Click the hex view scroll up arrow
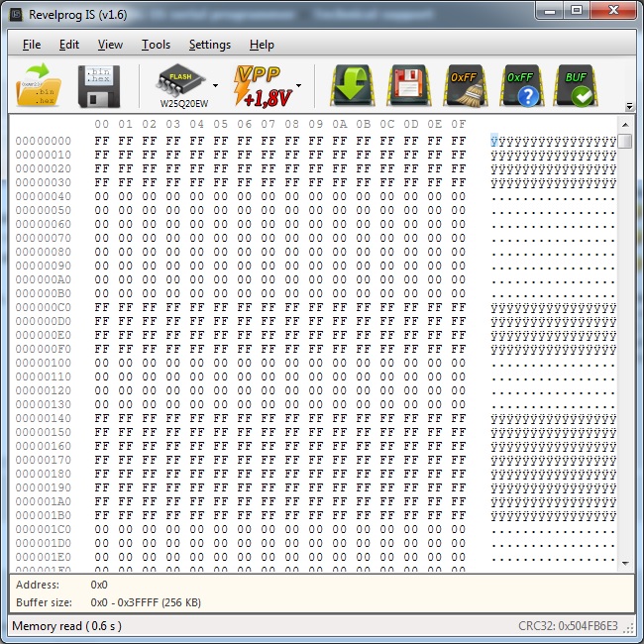The width and height of the screenshot is (644, 644). 625,125
